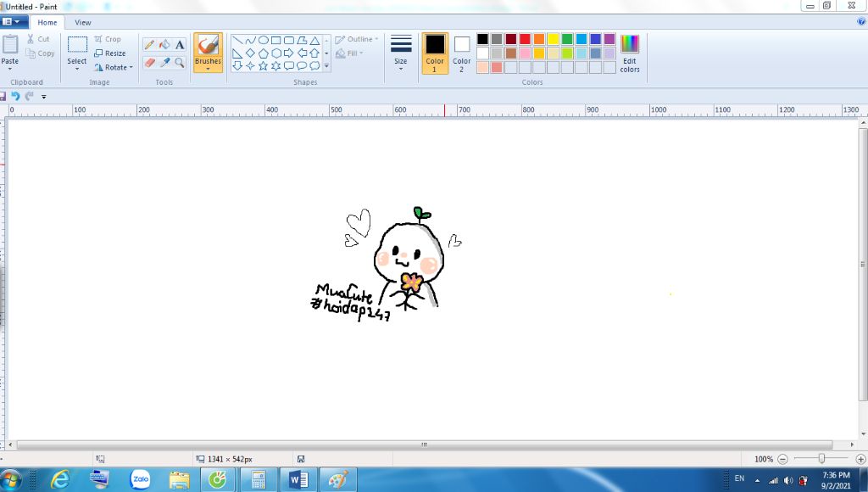Click the Paste clipboard icon
The image size is (868, 492).
10,44
